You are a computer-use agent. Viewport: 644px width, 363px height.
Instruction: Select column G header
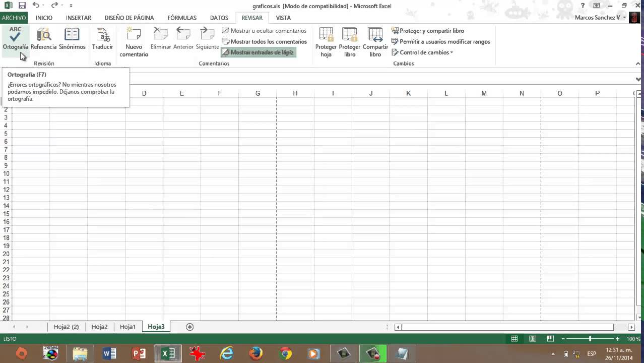257,93
